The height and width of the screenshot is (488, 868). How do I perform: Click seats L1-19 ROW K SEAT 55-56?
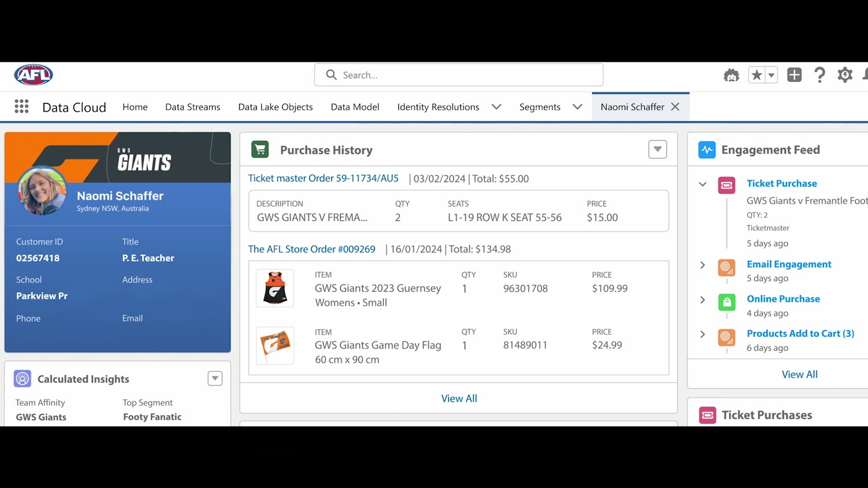click(505, 217)
